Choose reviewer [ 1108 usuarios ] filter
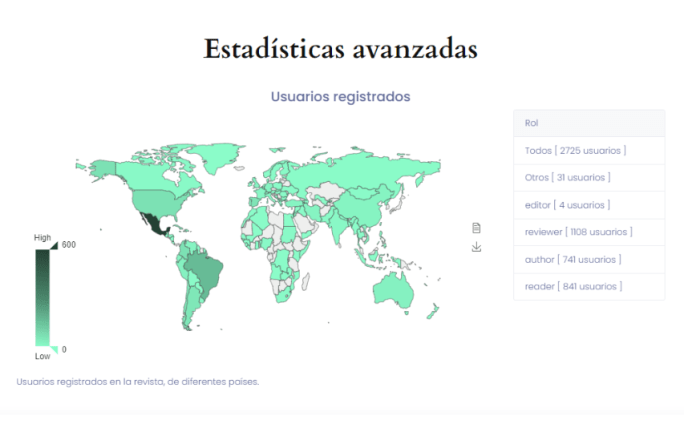The width and height of the screenshot is (684, 424). [x=578, y=232]
